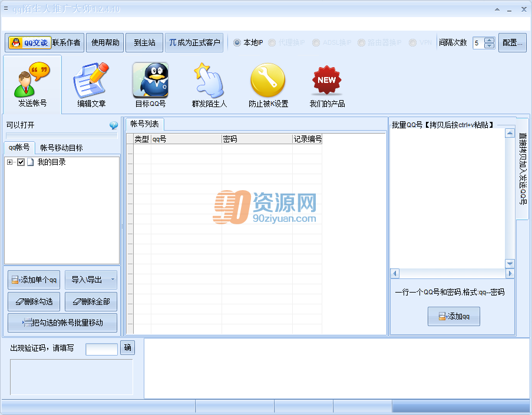Confirm captcha with 确 button
This screenshot has width=532, height=415.
click(128, 347)
